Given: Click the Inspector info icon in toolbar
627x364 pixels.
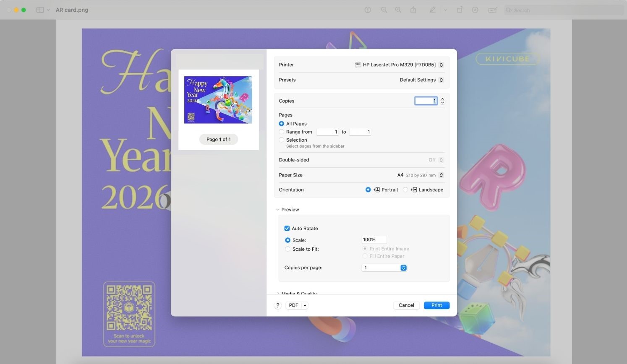Looking at the screenshot, I should [368, 10].
